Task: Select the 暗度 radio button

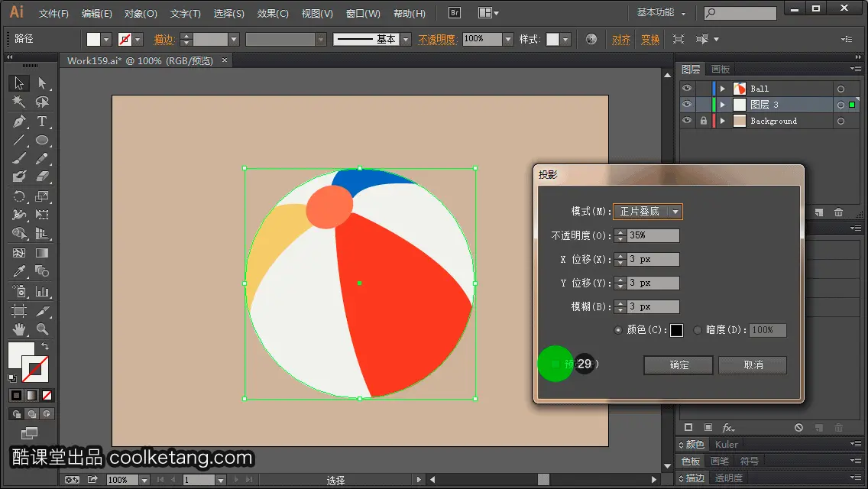Action: (698, 330)
